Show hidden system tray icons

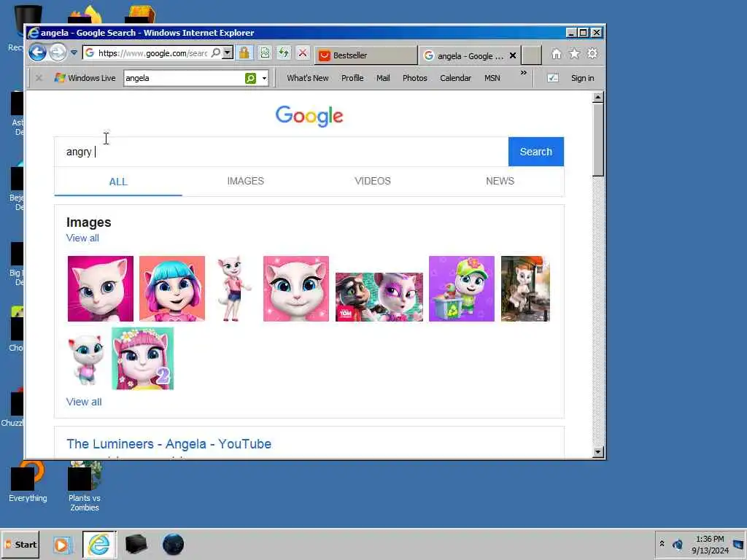pos(662,544)
